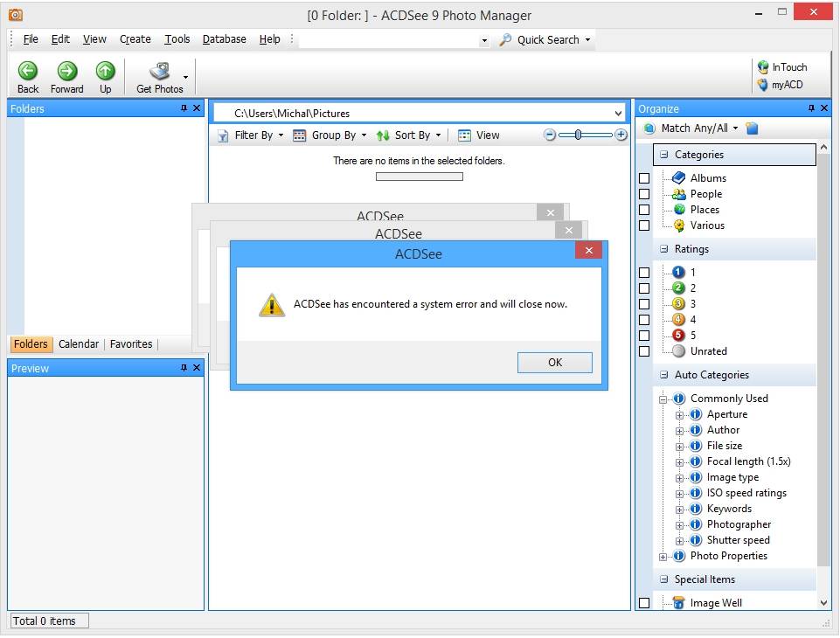Viewport: 840px width, 638px height.
Task: Open the File menu
Action: click(x=31, y=39)
